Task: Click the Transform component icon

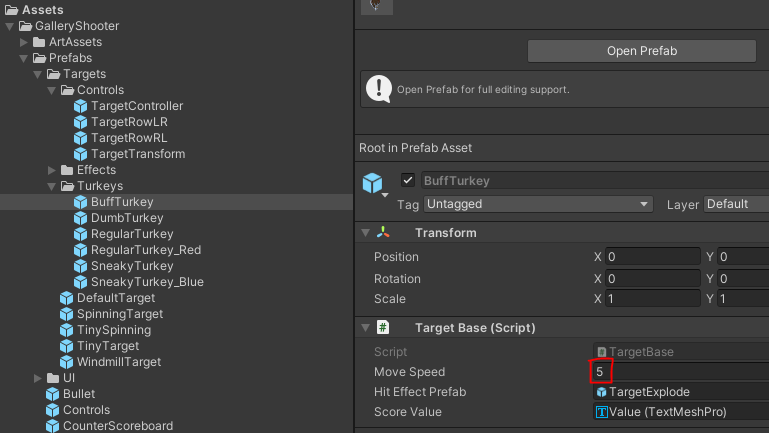Action: coord(384,233)
